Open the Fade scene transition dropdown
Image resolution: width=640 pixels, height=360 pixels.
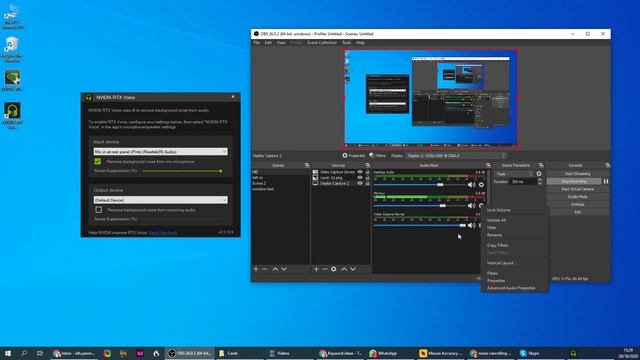coord(513,173)
